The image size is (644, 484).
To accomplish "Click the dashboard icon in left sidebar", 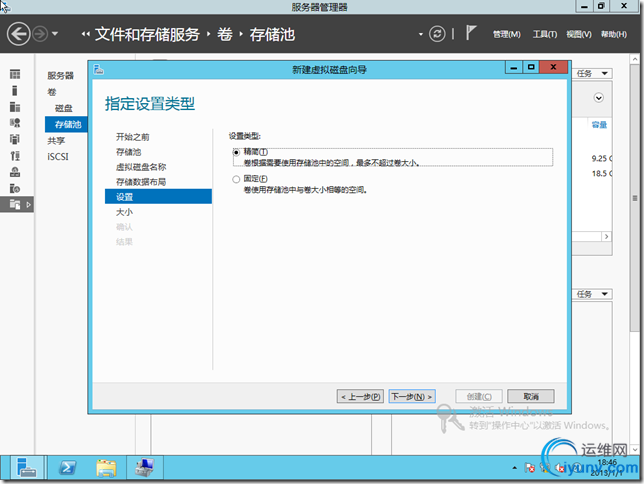I will click(x=15, y=74).
